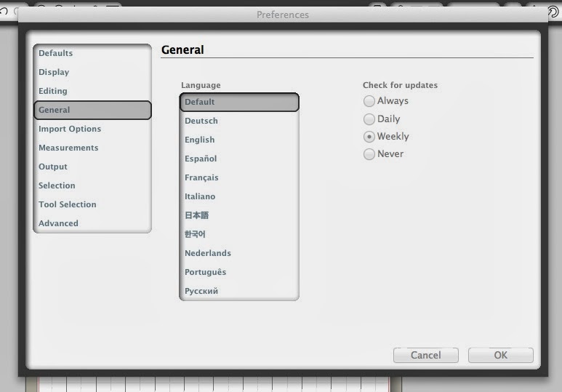Pick Español from the language list
The image size is (562, 392).
coord(239,159)
